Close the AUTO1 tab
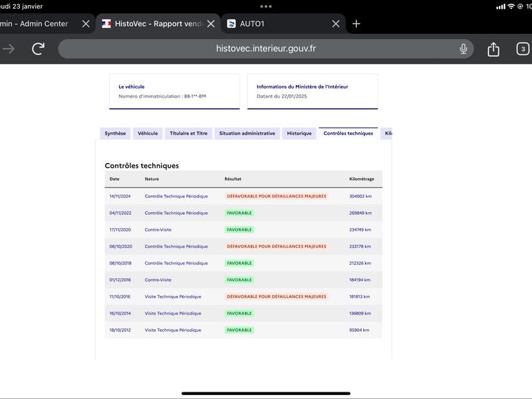This screenshot has width=532, height=399. tap(336, 24)
